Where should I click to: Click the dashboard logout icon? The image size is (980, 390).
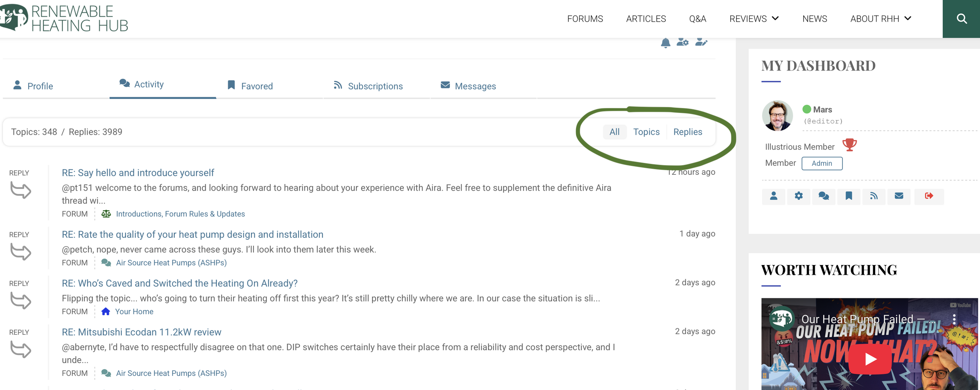point(929,196)
